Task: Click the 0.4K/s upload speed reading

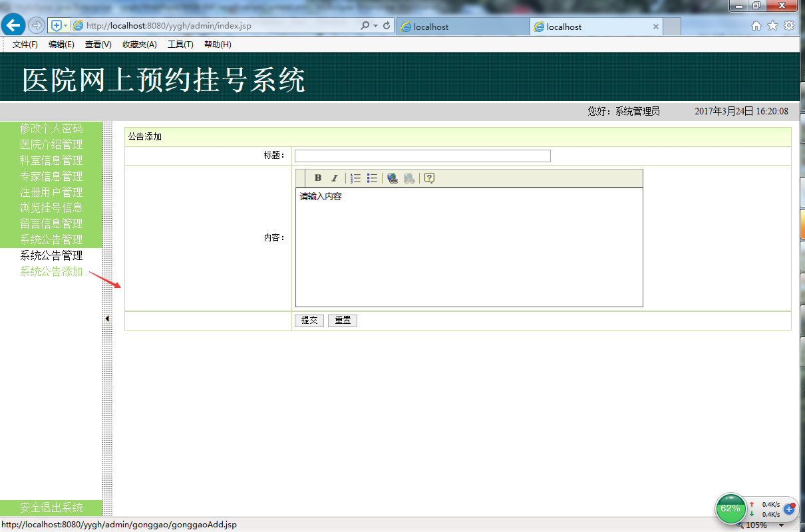Action: point(770,505)
